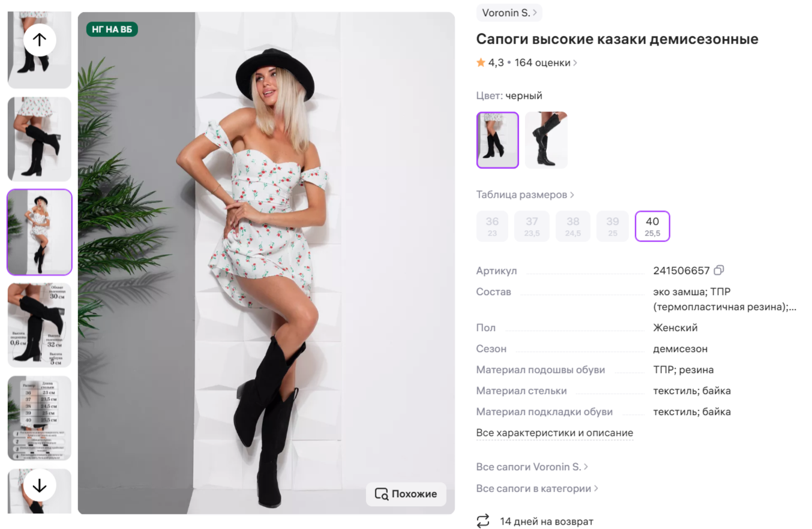Open the Voronin S. brand page
Image resolution: width=812 pixels, height=529 pixels.
point(508,12)
